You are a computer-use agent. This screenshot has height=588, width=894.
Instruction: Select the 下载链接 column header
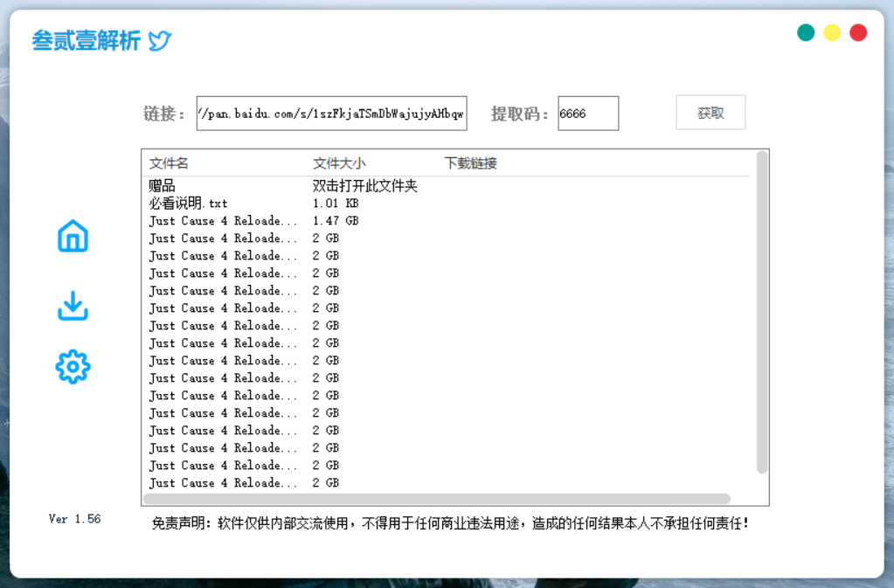pos(468,163)
